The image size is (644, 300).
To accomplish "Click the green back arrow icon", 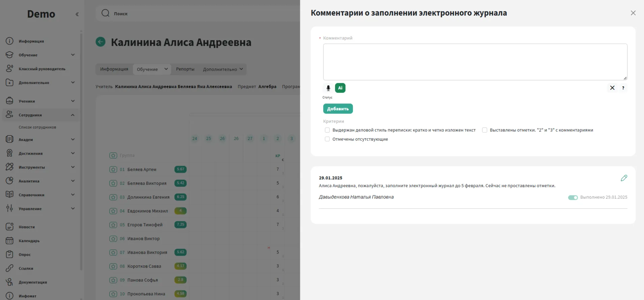I will click(x=101, y=42).
